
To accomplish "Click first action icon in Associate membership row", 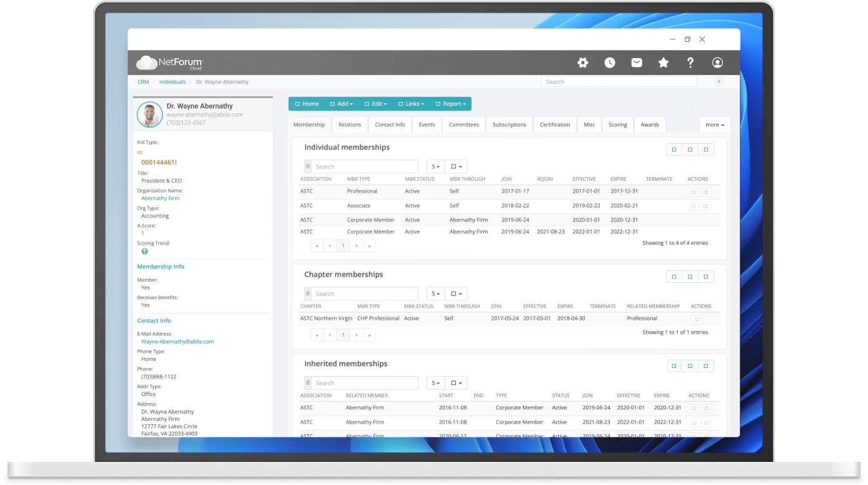I will pos(693,206).
